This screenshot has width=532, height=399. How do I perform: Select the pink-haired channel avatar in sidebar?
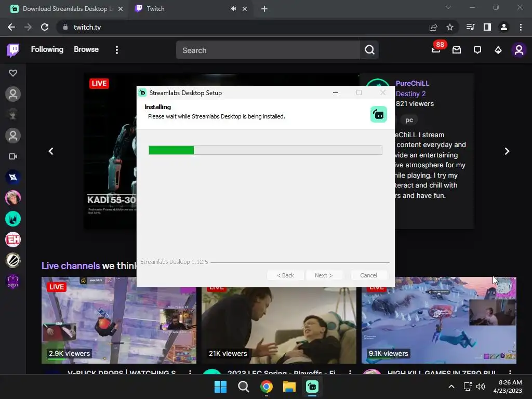pos(13,198)
